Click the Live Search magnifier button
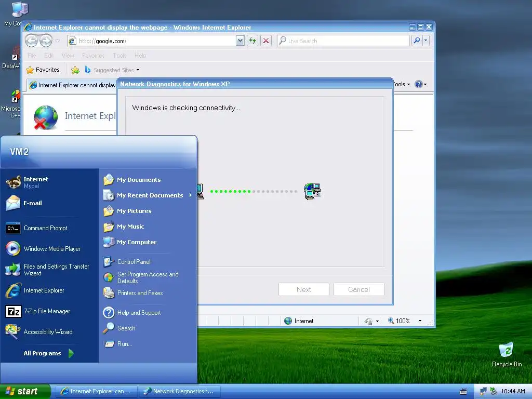 (x=417, y=41)
